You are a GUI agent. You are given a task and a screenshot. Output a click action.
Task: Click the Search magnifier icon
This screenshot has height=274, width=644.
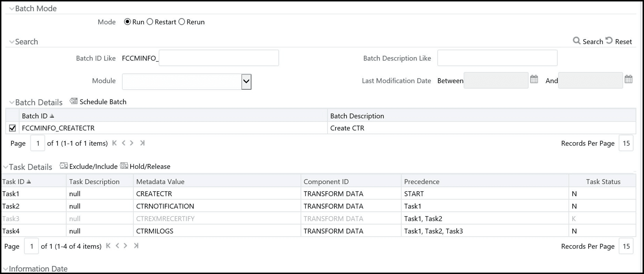click(578, 41)
